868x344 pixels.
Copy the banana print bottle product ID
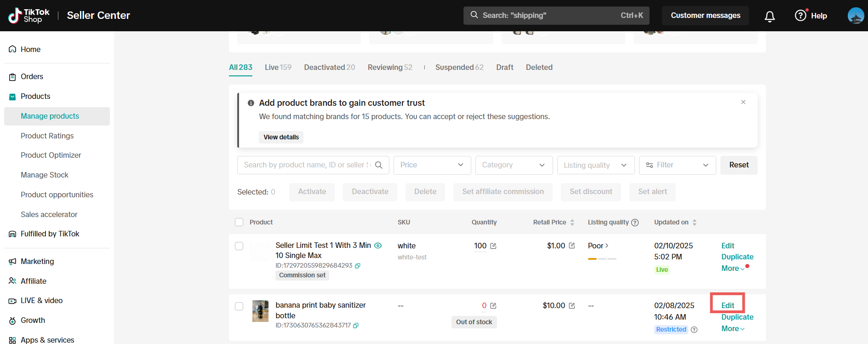356,326
